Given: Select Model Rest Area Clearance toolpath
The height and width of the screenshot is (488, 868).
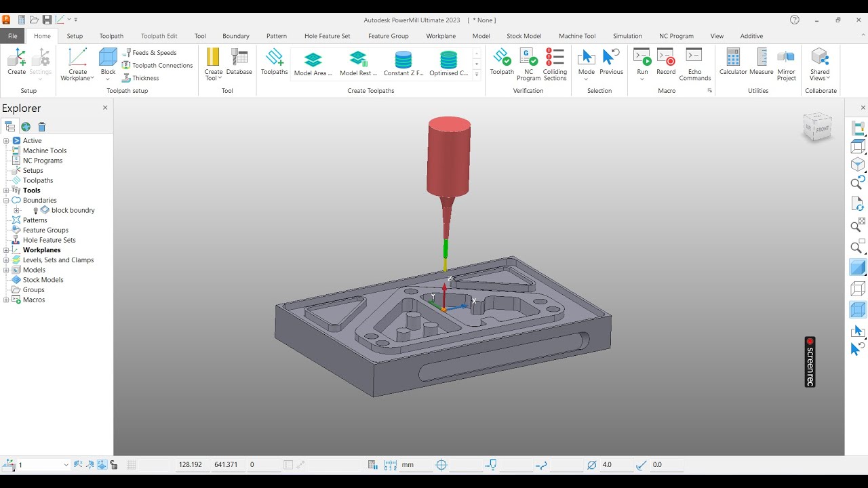Looking at the screenshot, I should [358, 64].
